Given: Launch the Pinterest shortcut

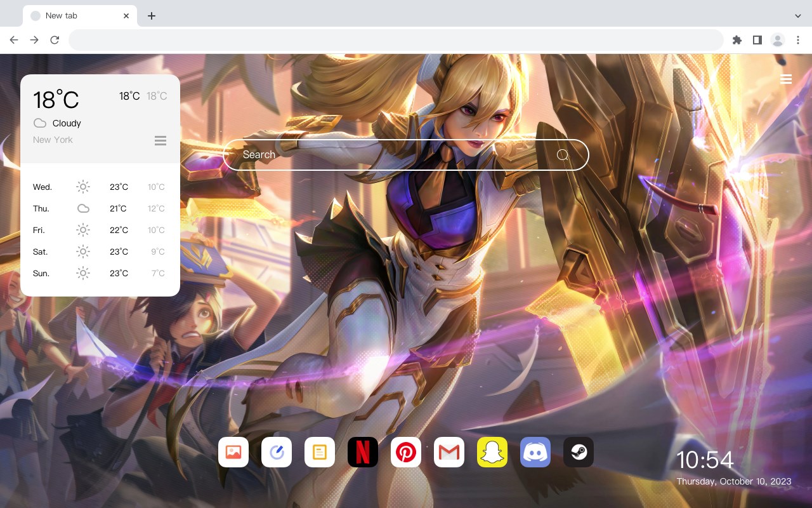Looking at the screenshot, I should 406,452.
